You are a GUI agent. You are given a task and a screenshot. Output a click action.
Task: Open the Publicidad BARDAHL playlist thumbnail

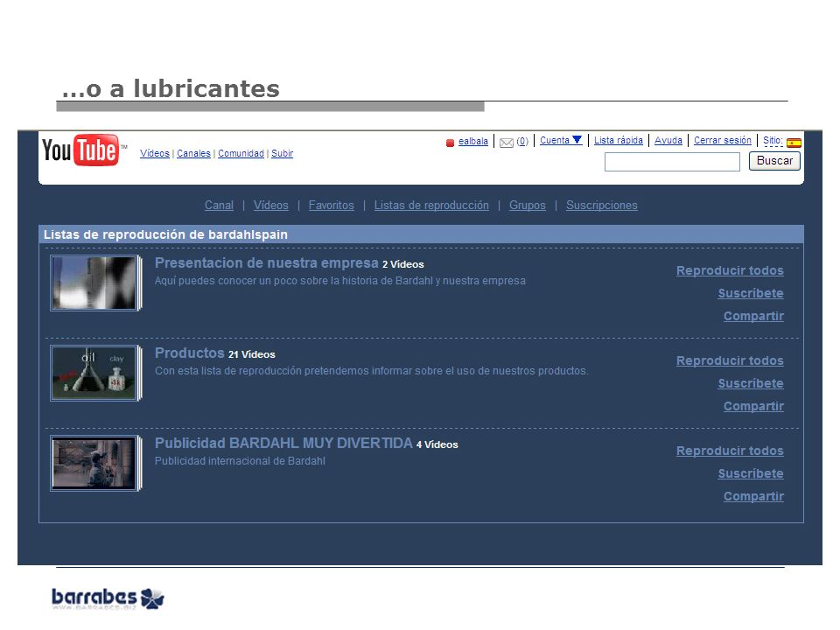coord(95,463)
